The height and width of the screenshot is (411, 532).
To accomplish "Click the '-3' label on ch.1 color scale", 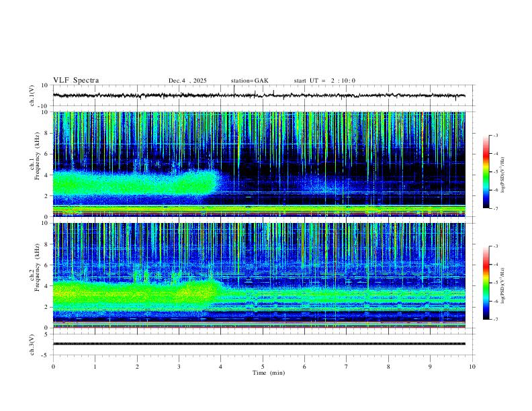I will pyautogui.click(x=496, y=135).
